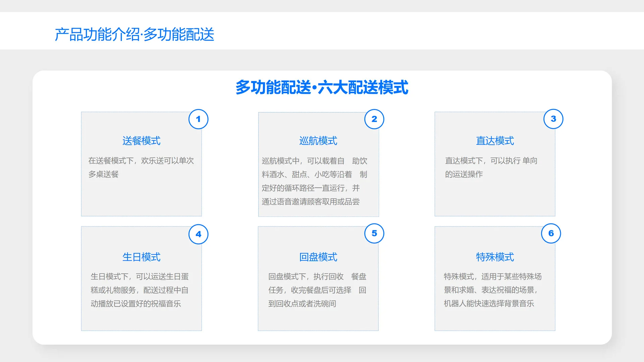Click the 直达模式 description paragraph
644x362 pixels.
pos(491,167)
